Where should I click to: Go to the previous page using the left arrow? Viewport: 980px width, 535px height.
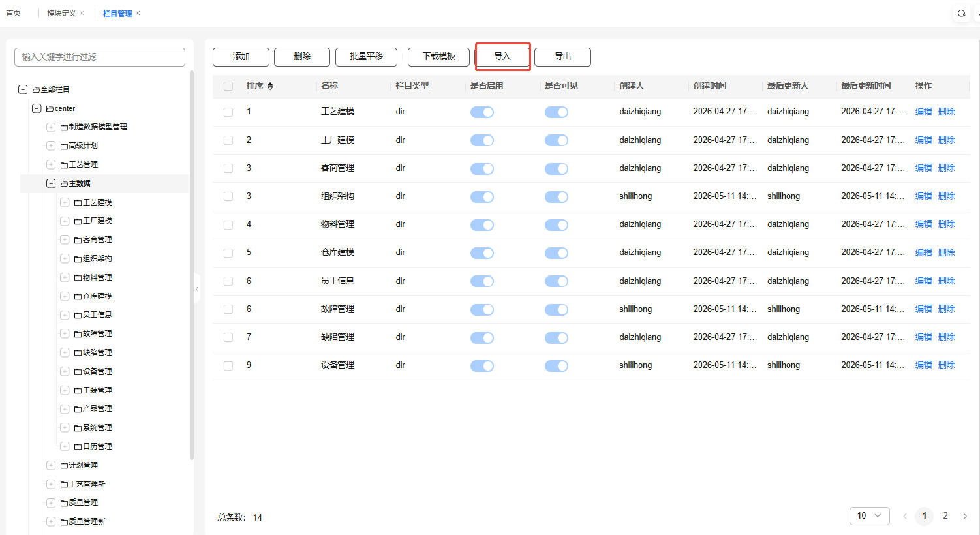(905, 516)
